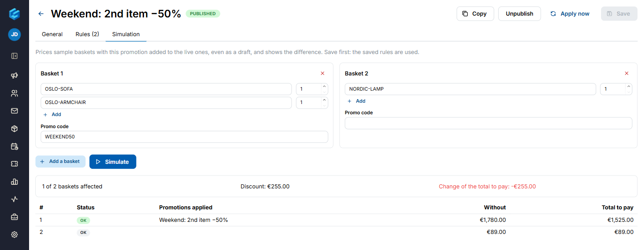This screenshot has height=250, width=644.
Task: Click the PUBLISHED status badge
Action: point(203,14)
